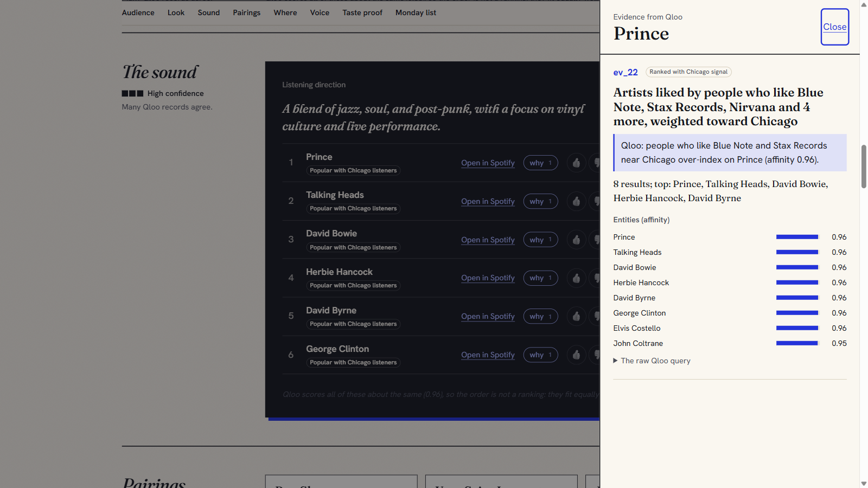Open Prince in Spotify

488,163
